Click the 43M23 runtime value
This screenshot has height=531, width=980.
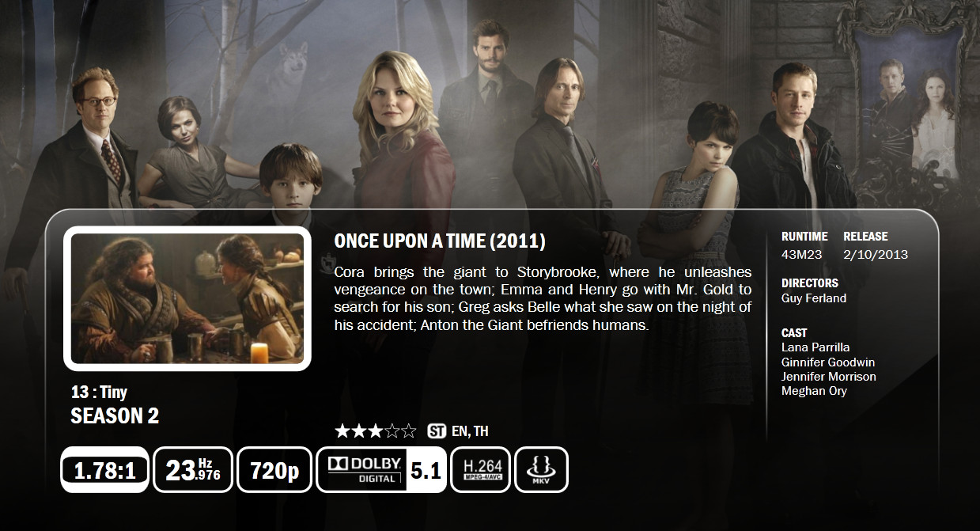point(801,255)
